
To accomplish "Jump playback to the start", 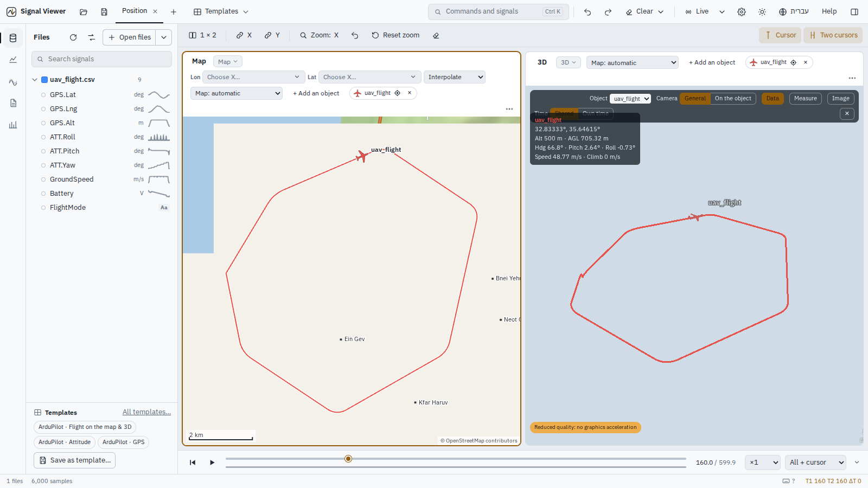I will (193, 463).
